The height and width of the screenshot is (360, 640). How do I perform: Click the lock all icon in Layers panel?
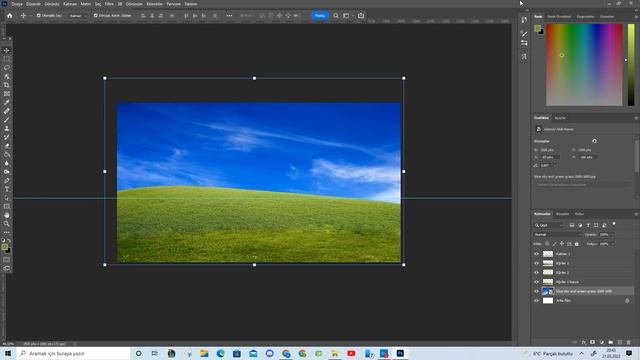pyautogui.click(x=576, y=244)
